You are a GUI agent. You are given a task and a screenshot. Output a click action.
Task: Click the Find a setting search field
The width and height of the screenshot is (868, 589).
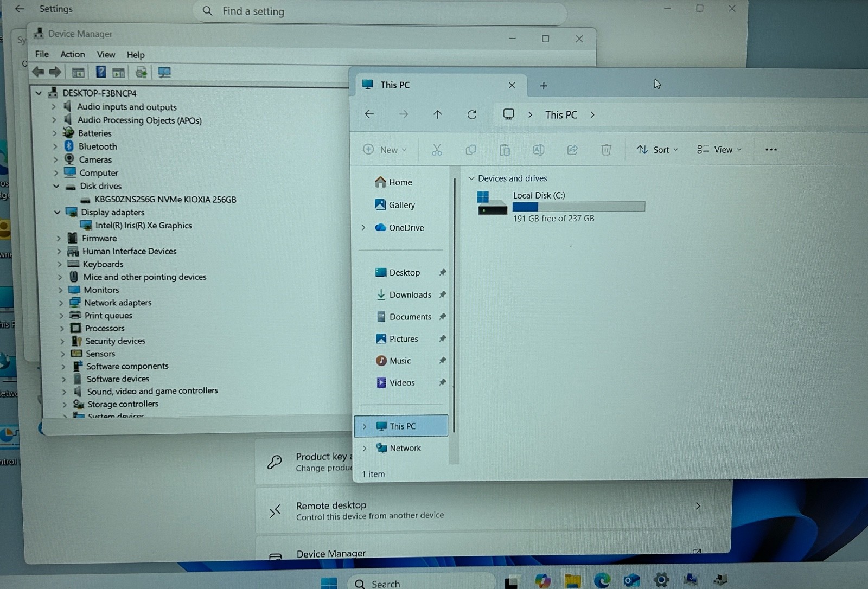[x=380, y=11]
